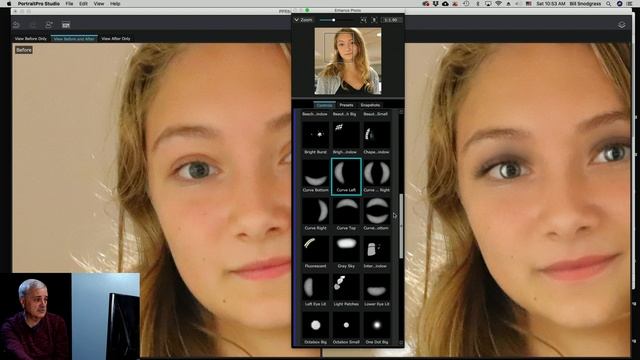Switch to View Before and After
Image resolution: width=640 pixels, height=360 pixels.
(x=74, y=38)
